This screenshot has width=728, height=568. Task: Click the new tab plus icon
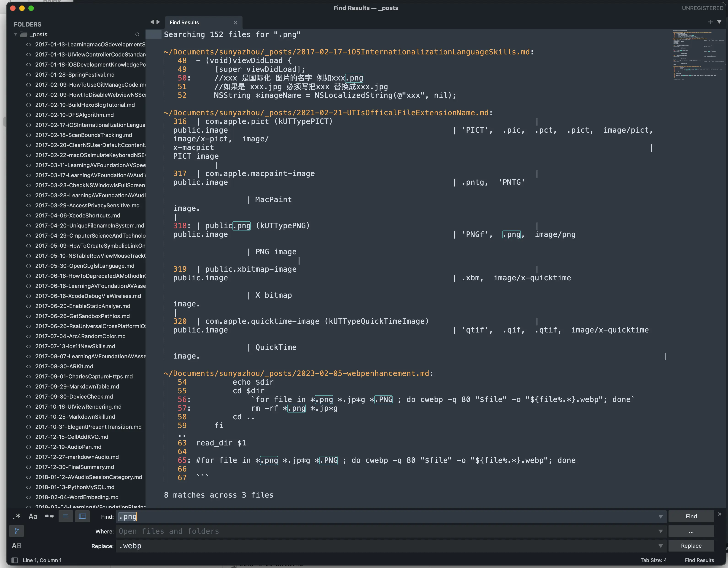click(710, 22)
